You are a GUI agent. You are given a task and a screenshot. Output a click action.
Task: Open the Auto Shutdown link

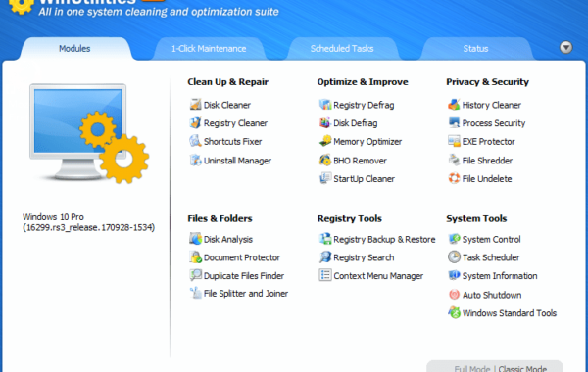[x=492, y=296]
